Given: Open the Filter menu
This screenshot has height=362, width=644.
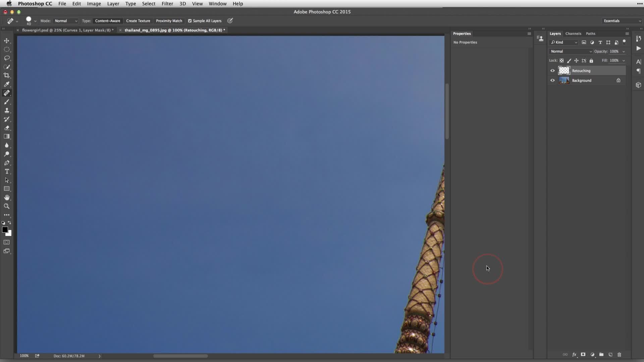Looking at the screenshot, I should click(167, 4).
